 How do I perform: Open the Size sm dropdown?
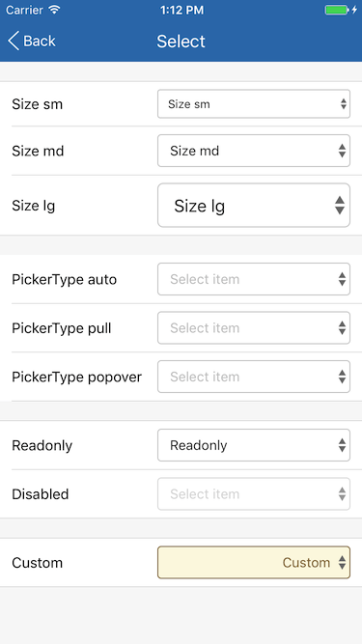click(x=254, y=104)
